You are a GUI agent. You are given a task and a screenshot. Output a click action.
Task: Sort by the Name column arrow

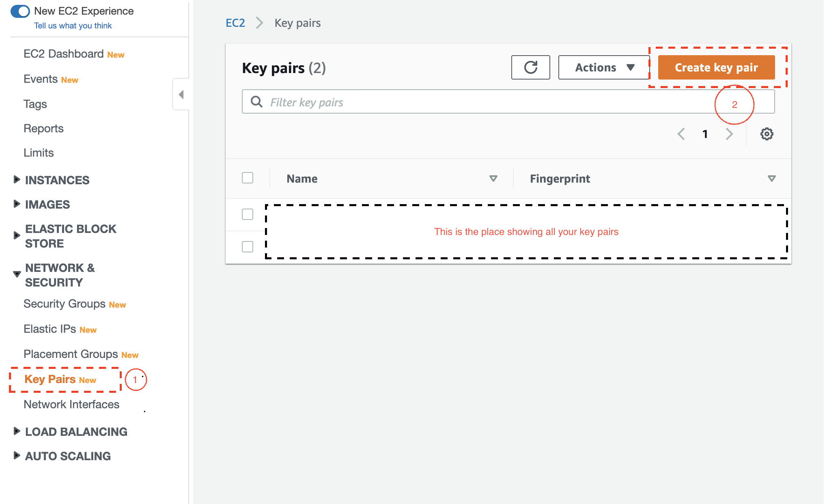point(493,179)
